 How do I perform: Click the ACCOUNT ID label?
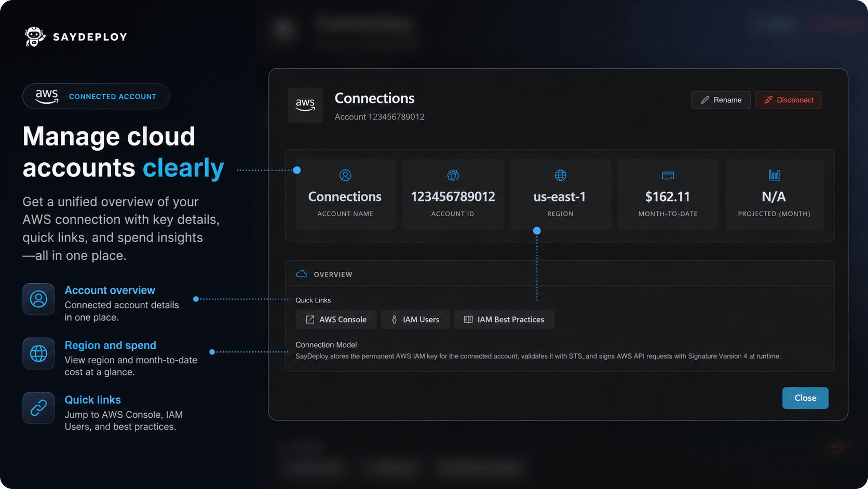tap(453, 214)
